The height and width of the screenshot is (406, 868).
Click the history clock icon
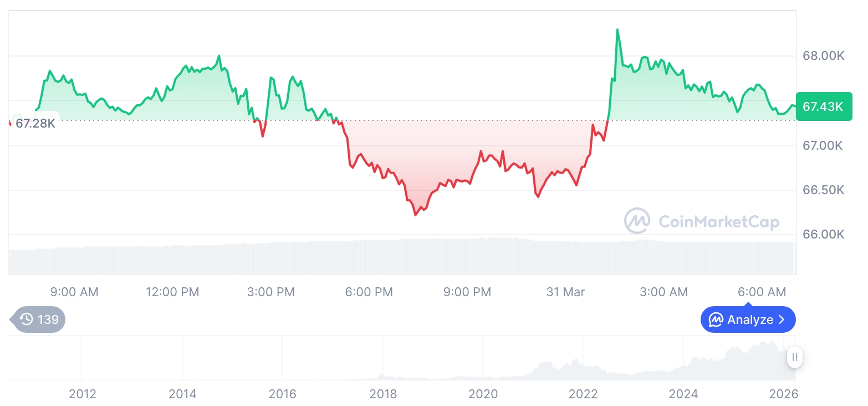tap(26, 319)
